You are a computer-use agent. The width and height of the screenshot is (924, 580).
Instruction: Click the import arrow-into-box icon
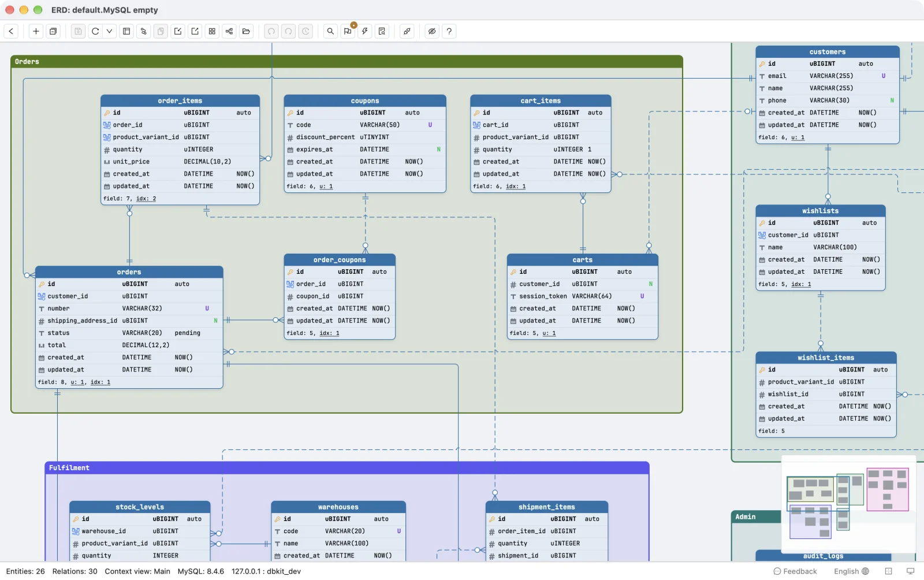[178, 31]
